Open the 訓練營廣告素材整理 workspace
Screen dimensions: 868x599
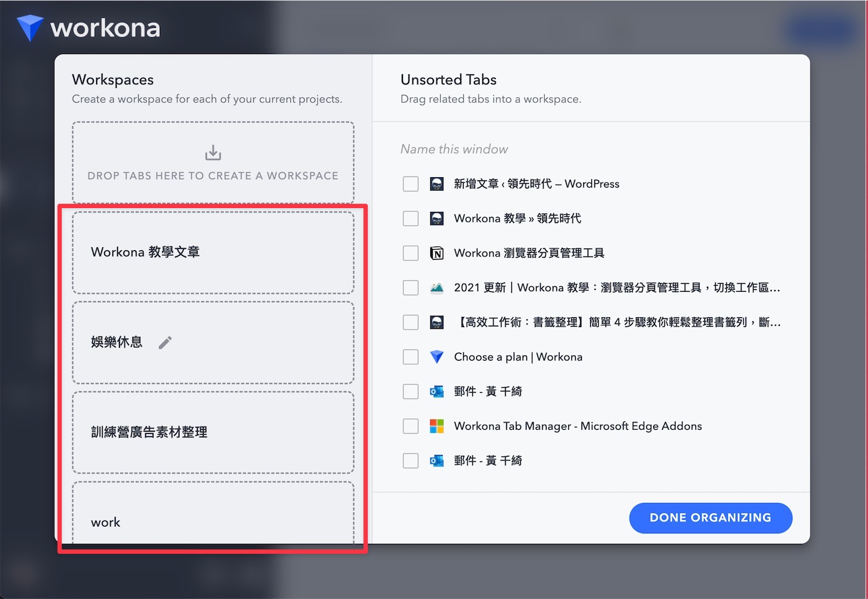(x=213, y=432)
